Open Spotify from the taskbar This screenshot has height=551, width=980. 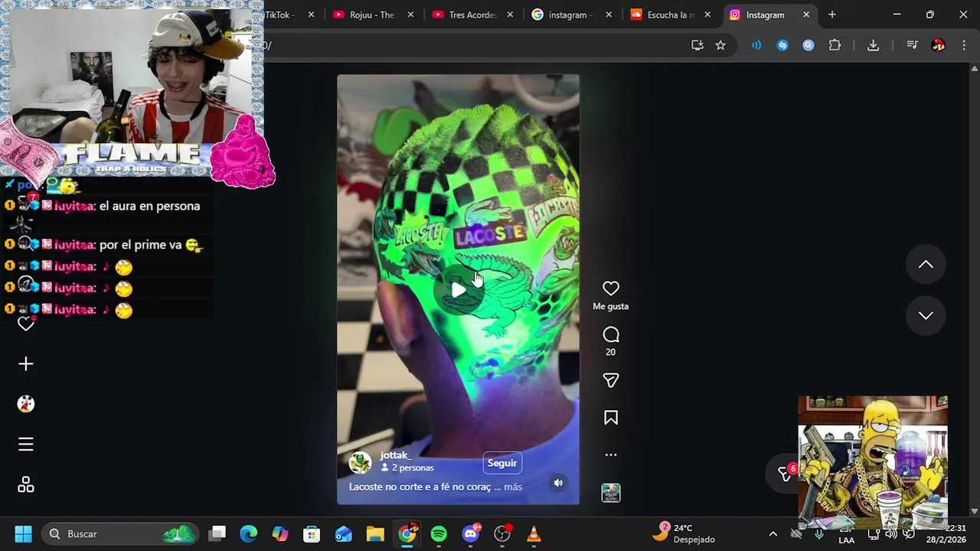point(439,534)
